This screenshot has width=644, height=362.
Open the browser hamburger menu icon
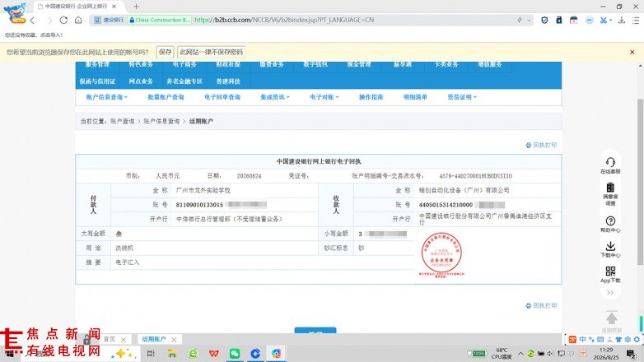[636, 20]
